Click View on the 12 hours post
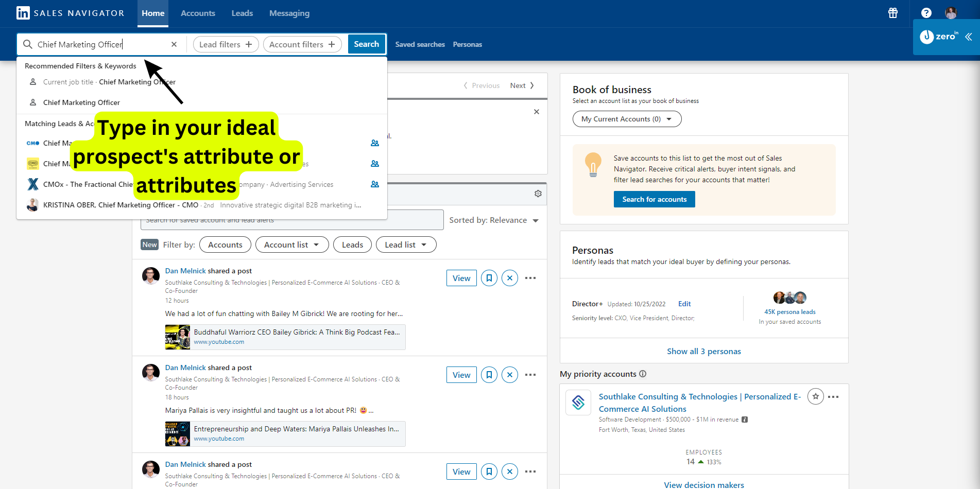Viewport: 980px width, 489px height. pos(461,278)
